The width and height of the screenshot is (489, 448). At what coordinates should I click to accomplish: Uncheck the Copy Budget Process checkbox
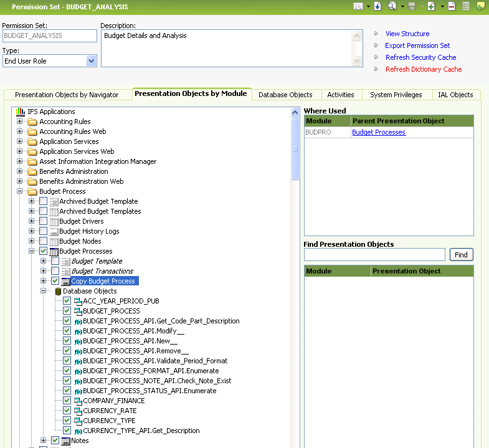coord(55,281)
